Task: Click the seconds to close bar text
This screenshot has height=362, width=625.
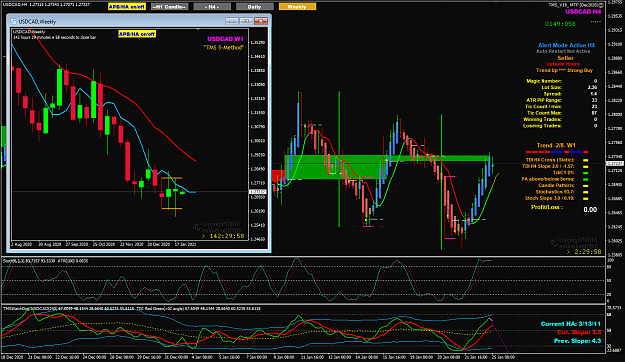Action: 55,37
